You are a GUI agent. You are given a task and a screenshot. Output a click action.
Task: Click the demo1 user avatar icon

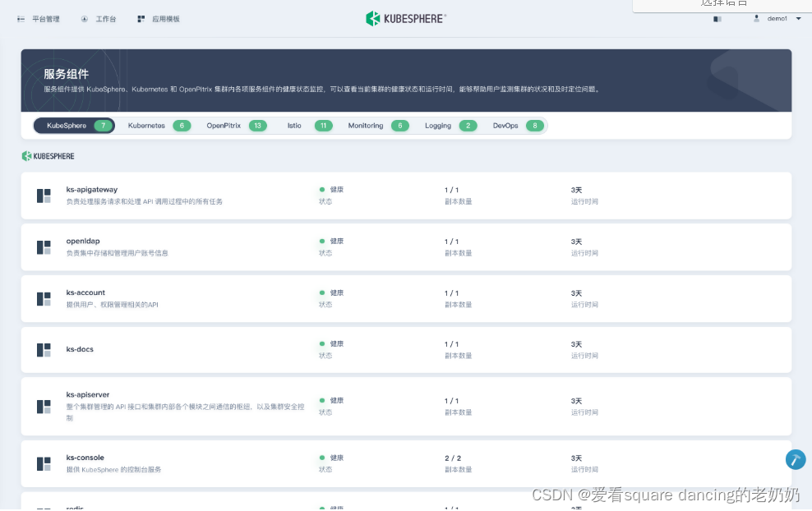(x=757, y=19)
